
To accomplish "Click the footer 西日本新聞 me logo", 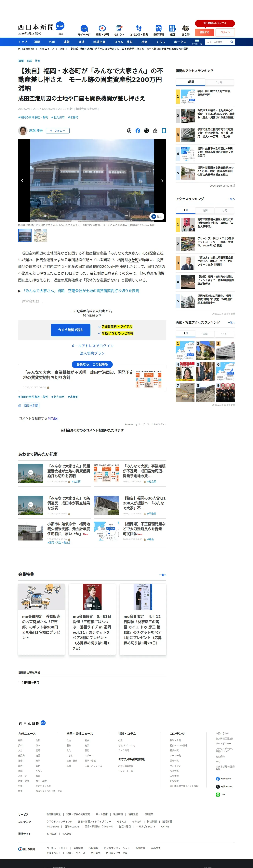I will pyautogui.click(x=32, y=723).
